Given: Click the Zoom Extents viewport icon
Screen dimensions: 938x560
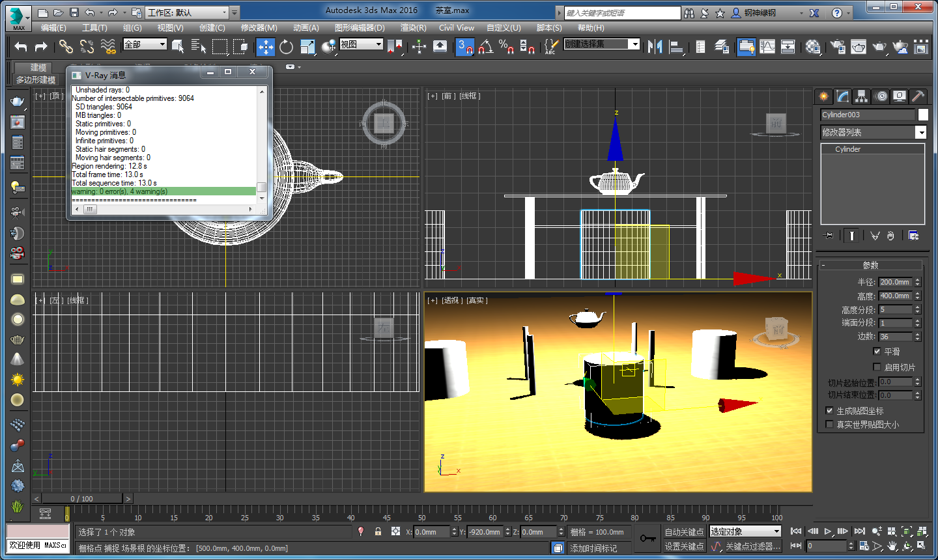Looking at the screenshot, I should pyautogui.click(x=909, y=531).
